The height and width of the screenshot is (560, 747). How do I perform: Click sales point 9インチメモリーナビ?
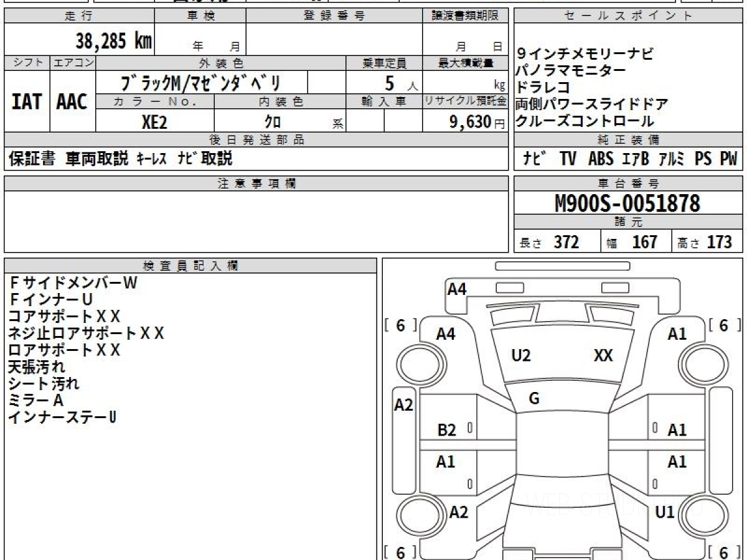[585, 54]
